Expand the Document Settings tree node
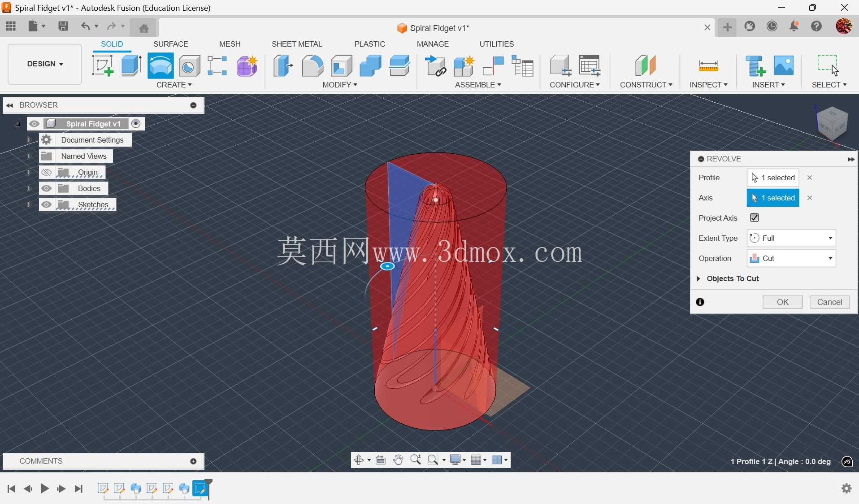 [28, 140]
